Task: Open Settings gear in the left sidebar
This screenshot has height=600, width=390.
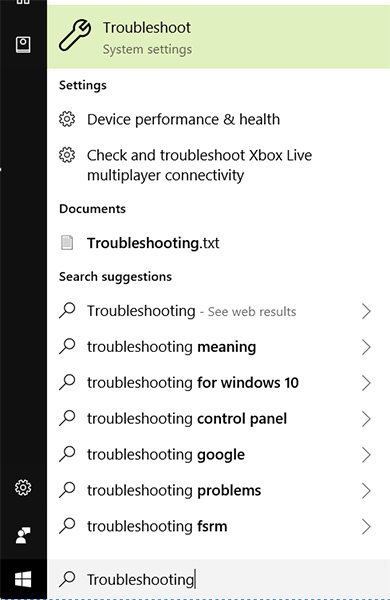Action: [23, 487]
